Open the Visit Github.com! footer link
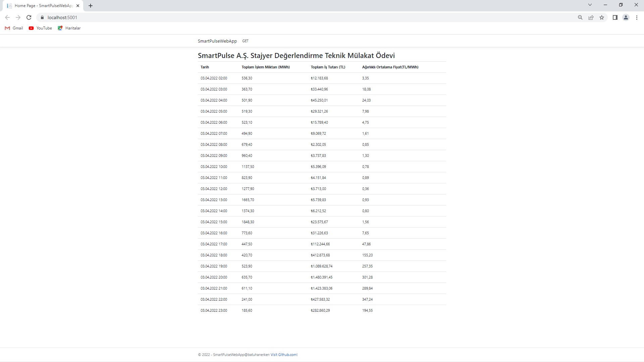644x362 pixels. [x=284, y=354]
